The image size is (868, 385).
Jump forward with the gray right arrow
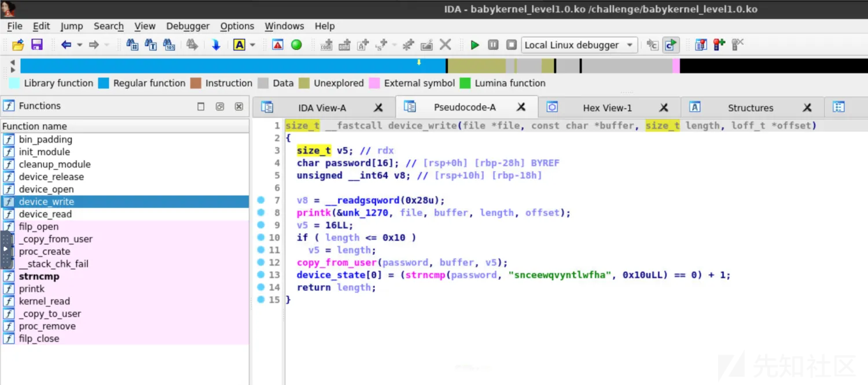tap(94, 45)
